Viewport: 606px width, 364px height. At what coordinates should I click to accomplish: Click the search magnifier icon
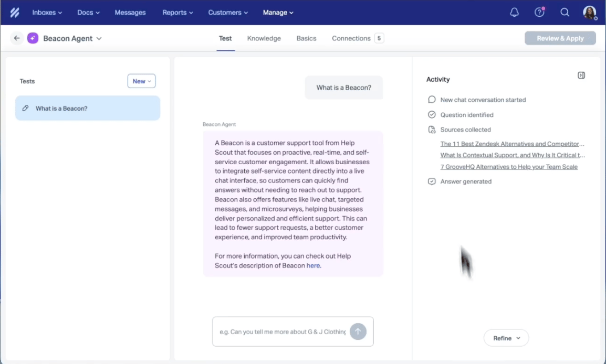point(565,13)
